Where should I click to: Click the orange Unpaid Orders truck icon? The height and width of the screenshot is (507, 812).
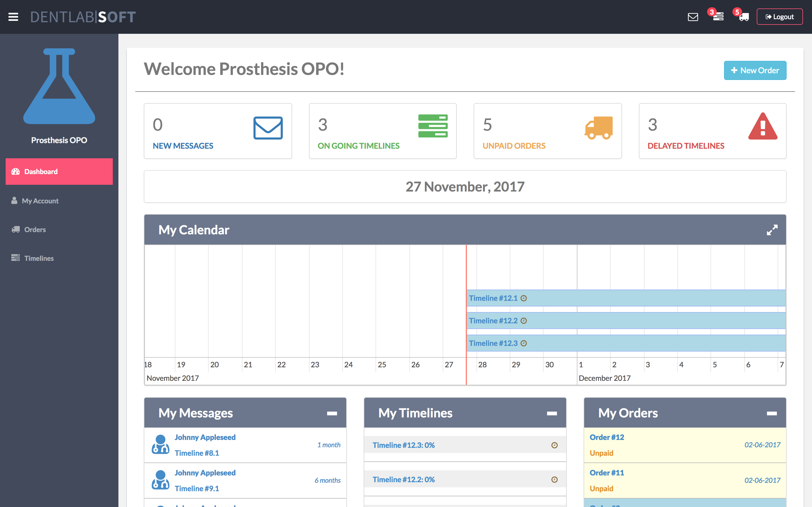(x=598, y=128)
